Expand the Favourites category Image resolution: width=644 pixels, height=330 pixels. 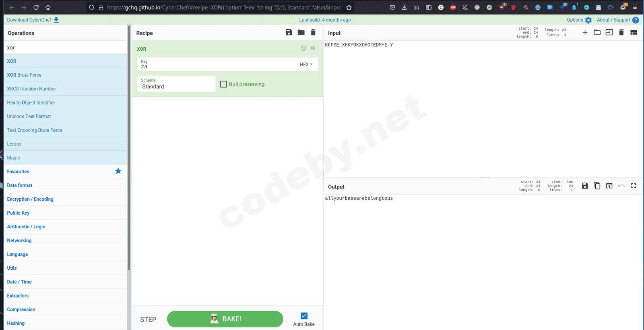(x=65, y=172)
